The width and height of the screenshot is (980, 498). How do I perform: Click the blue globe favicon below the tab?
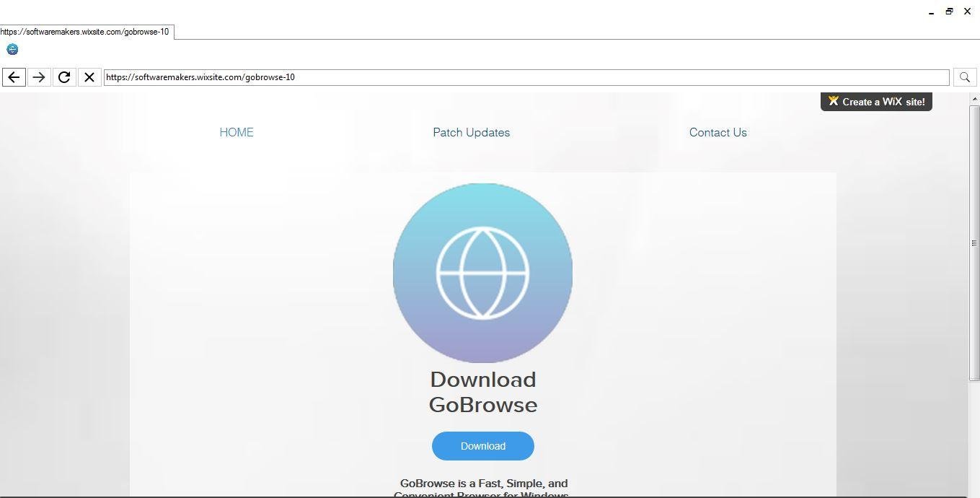12,49
